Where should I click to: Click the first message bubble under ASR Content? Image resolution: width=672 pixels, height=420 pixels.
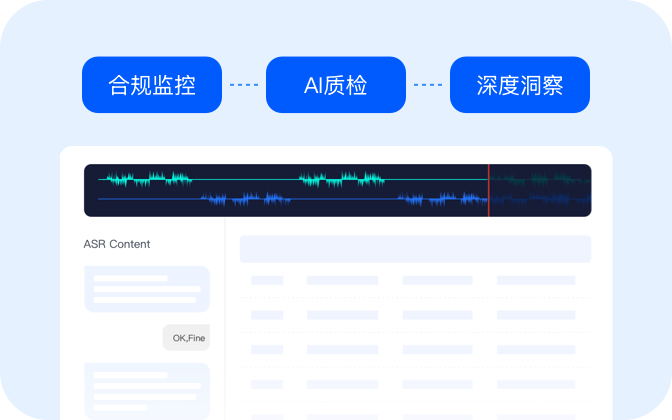click(x=147, y=288)
